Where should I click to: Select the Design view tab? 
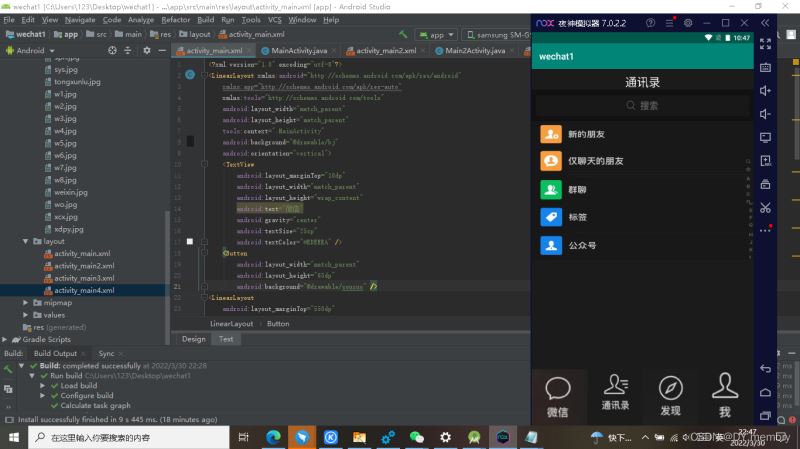[193, 339]
